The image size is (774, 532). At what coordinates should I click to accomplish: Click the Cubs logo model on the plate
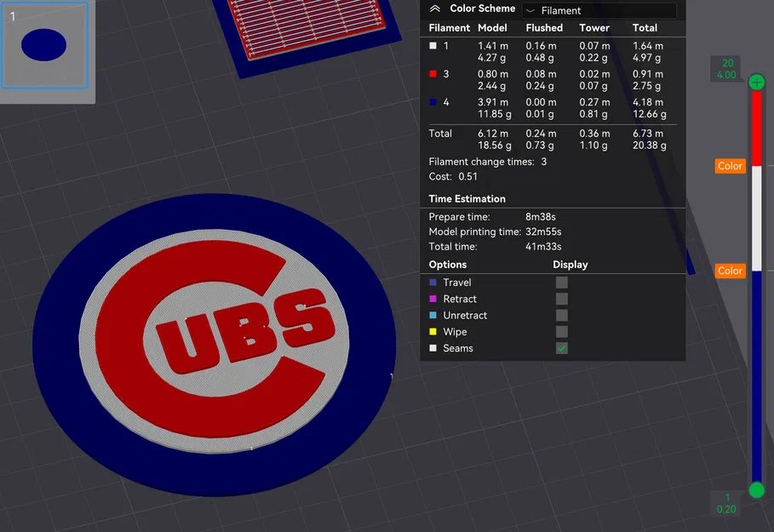(x=214, y=345)
